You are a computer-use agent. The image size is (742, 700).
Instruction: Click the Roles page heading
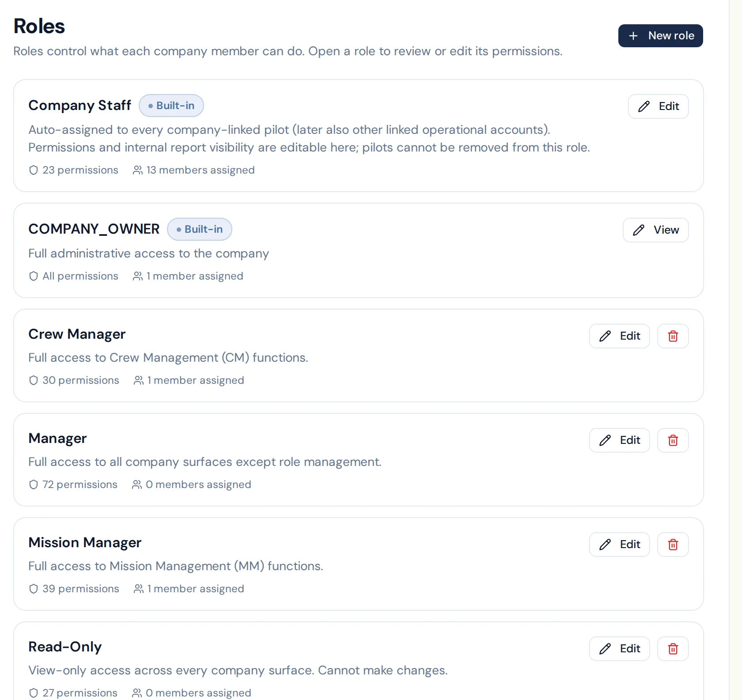pos(39,26)
